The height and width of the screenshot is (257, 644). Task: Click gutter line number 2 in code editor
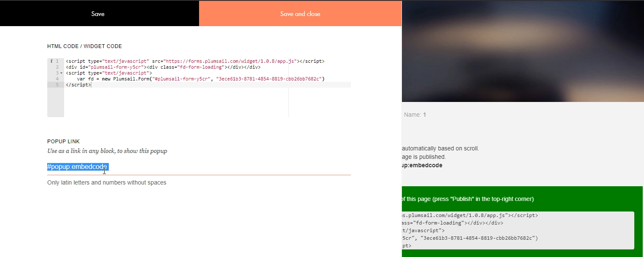57,67
